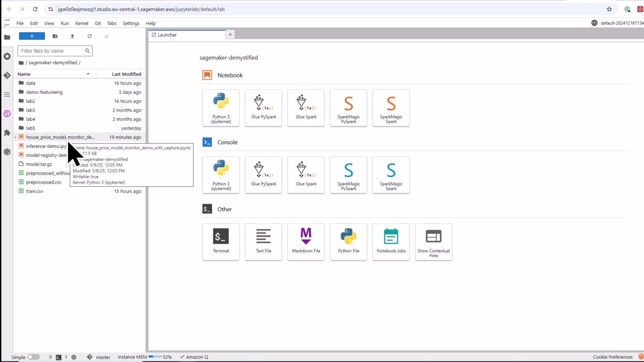Open Glue PySpark console

click(x=263, y=175)
